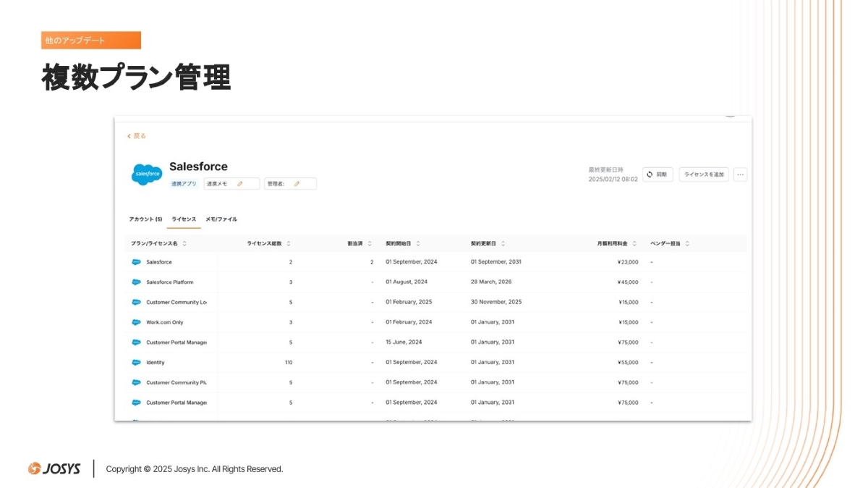The width and height of the screenshot is (868, 488).
Task: Select the Salesforce Platform plan name
Action: 170,282
